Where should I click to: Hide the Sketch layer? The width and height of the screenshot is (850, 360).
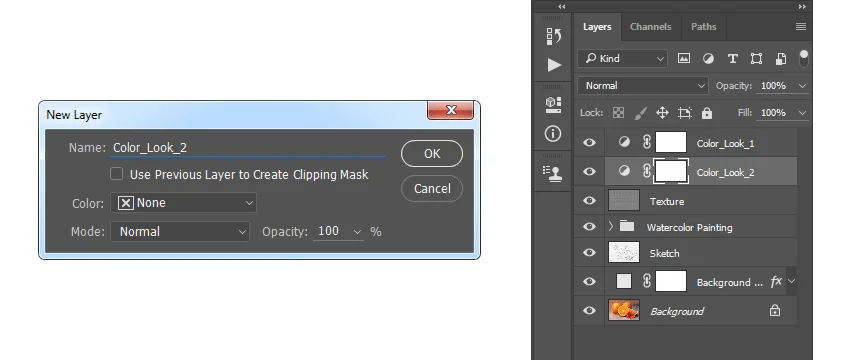tap(589, 253)
